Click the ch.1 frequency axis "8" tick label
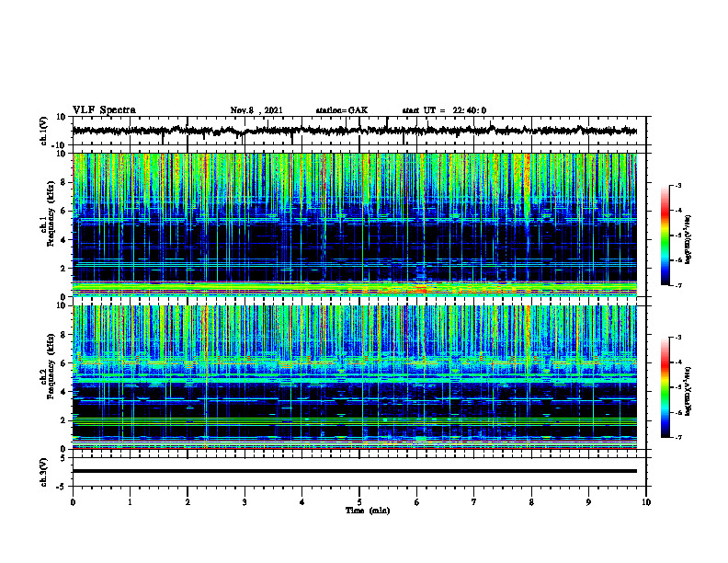This screenshot has height=563, width=728. point(63,182)
